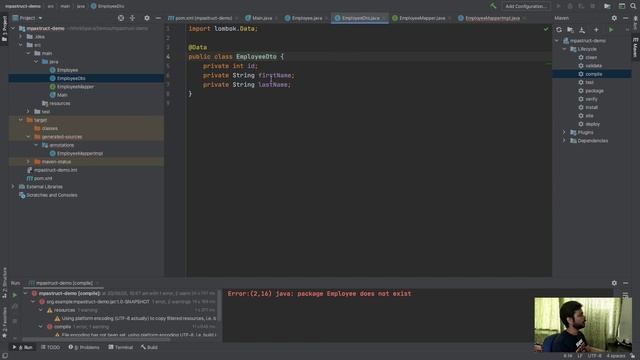640x360 pixels.
Task: Click the Locate/Select Opened File icon
Action: (x=121, y=18)
